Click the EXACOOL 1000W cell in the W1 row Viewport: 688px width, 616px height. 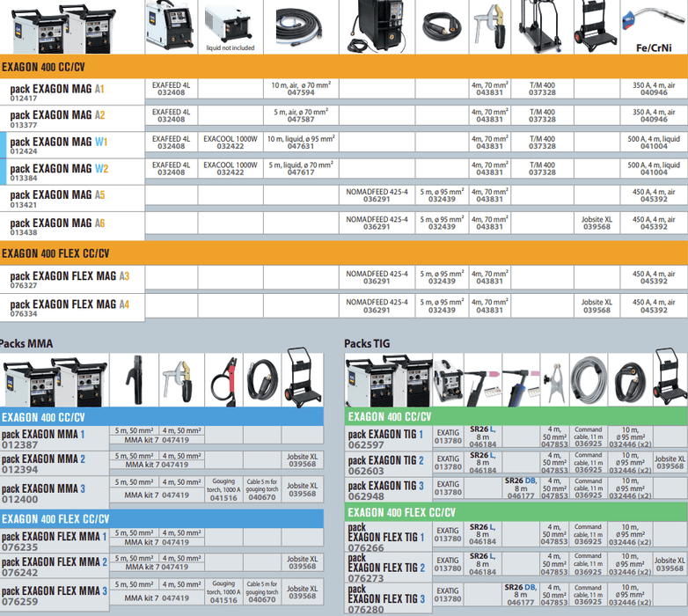(x=231, y=143)
